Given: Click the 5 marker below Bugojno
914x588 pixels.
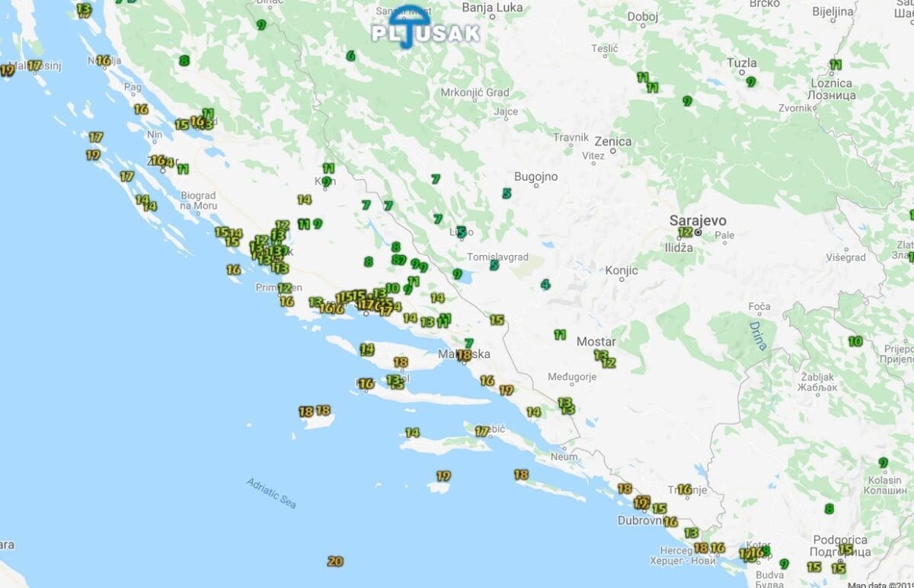Looking at the screenshot, I should (507, 193).
